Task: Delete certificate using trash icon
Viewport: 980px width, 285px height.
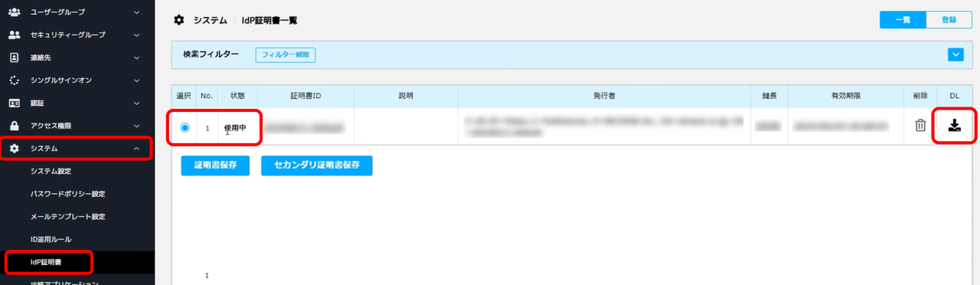Action: (920, 126)
